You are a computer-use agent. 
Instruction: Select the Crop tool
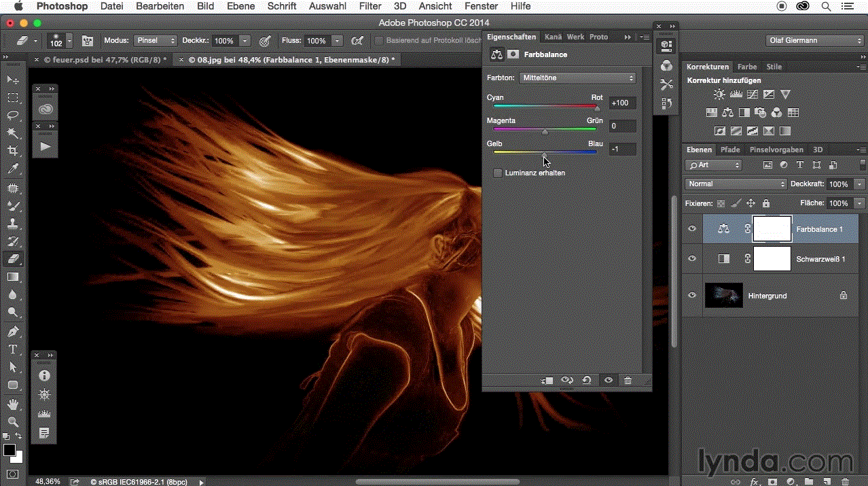13,151
